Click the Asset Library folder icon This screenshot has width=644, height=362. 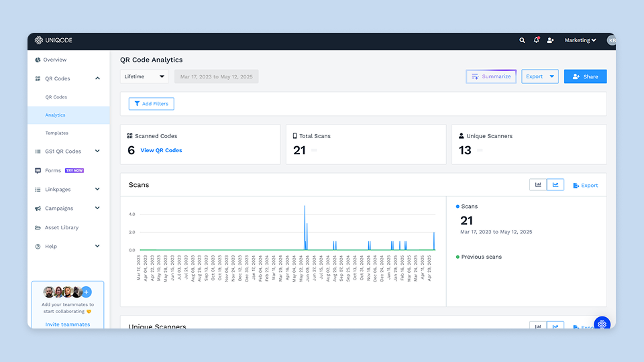tap(38, 228)
